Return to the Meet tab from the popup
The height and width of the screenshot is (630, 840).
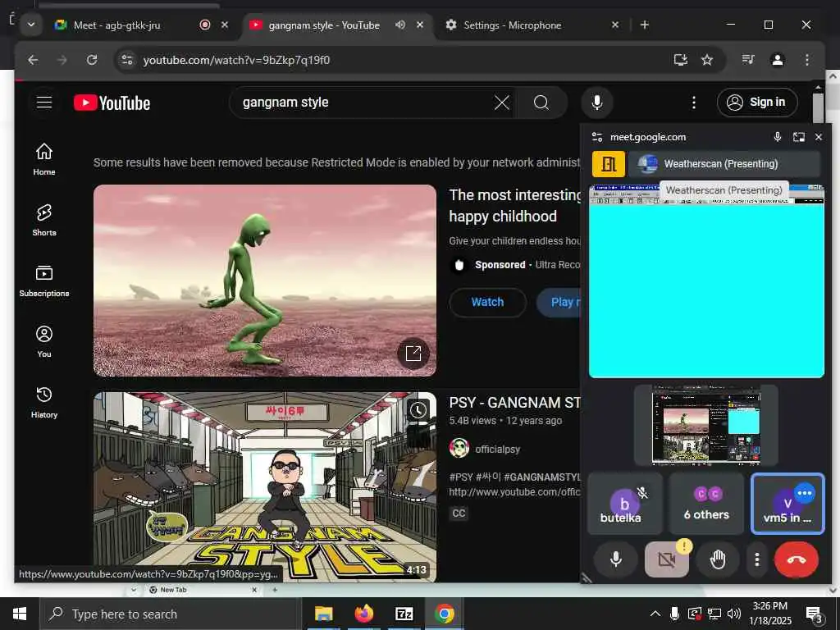[799, 137]
